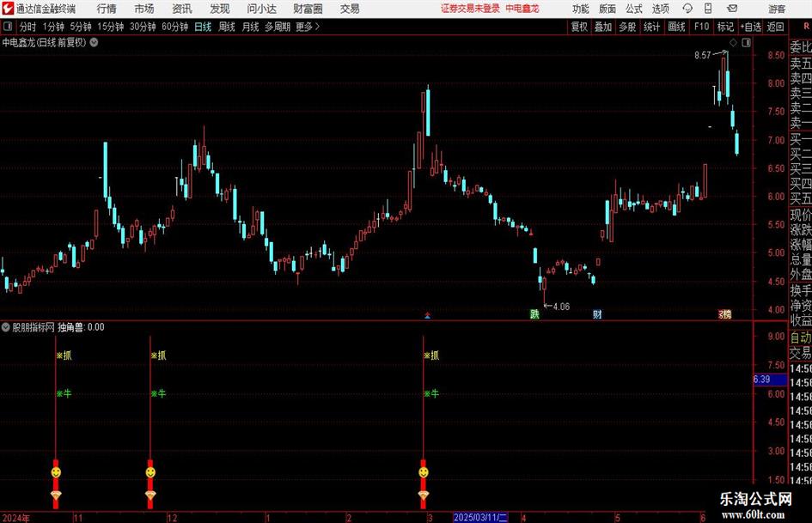812x523 pixels.
Task: Open the 公式 menu
Action: point(633,9)
